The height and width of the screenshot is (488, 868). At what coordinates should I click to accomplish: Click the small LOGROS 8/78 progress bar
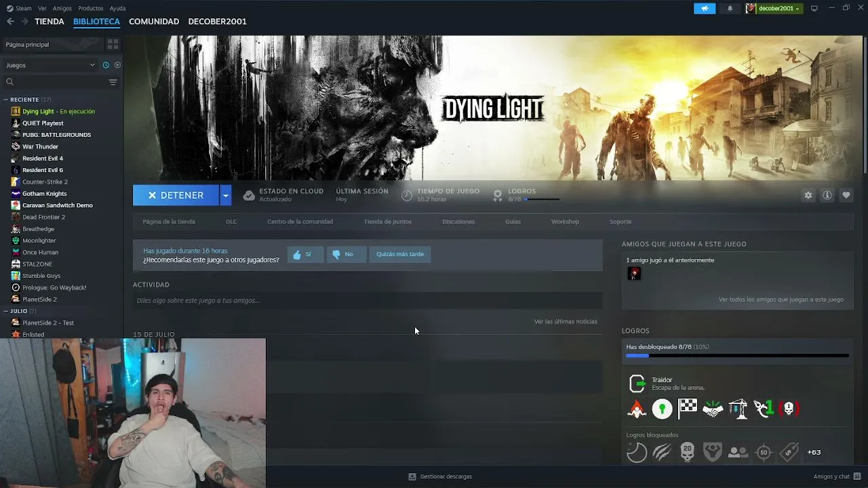pos(542,199)
